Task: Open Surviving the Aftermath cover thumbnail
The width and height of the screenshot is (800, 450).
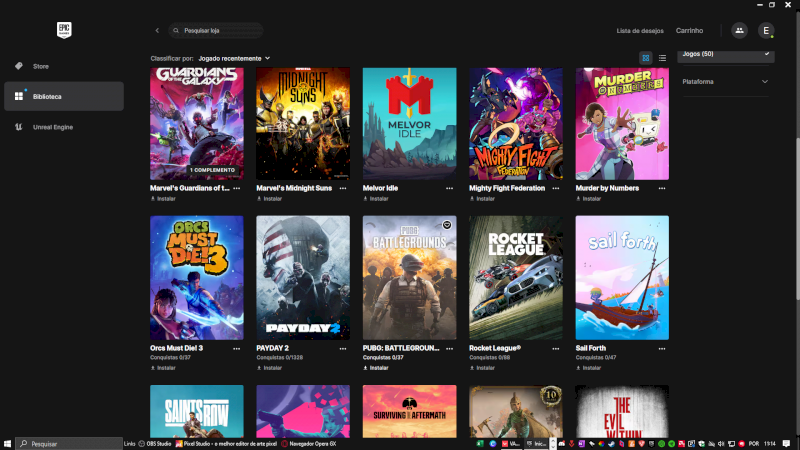Action: point(410,411)
